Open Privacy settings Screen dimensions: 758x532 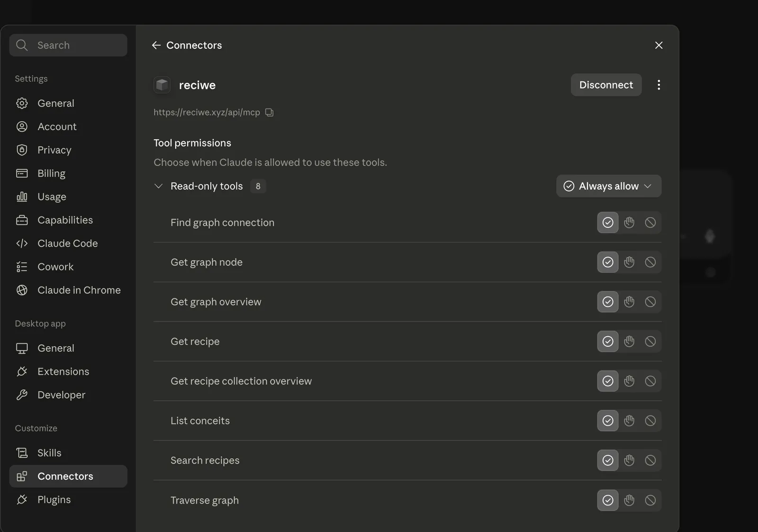(68, 150)
